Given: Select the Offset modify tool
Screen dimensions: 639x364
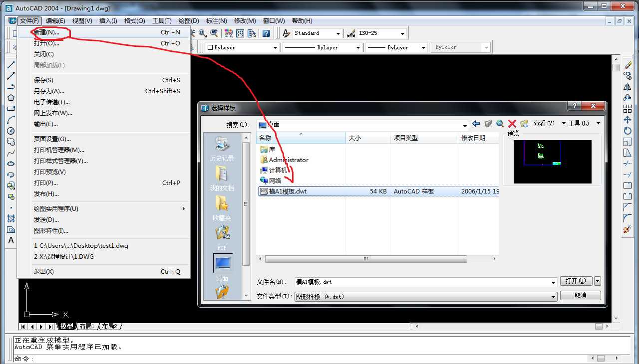Looking at the screenshot, I should 628,98.
